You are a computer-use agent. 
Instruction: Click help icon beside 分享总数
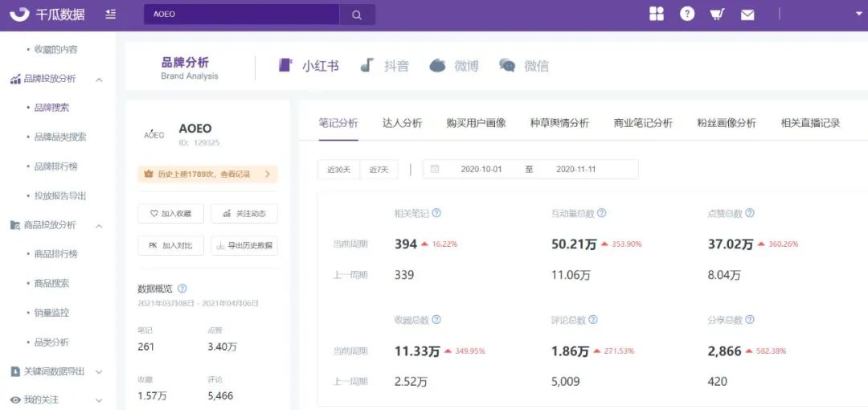point(750,320)
